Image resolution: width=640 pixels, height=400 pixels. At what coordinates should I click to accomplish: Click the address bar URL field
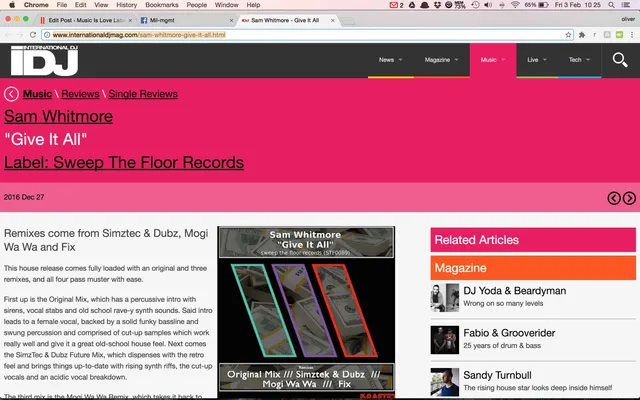tap(307, 35)
